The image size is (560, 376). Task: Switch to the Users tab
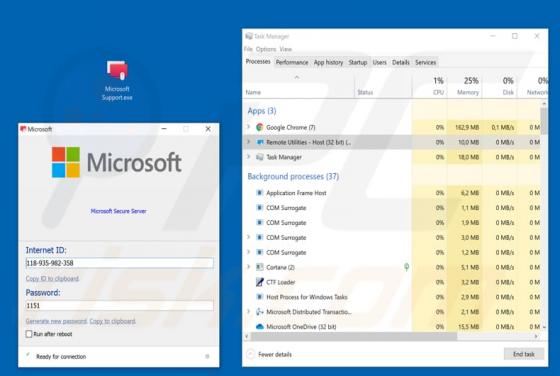pyautogui.click(x=380, y=62)
